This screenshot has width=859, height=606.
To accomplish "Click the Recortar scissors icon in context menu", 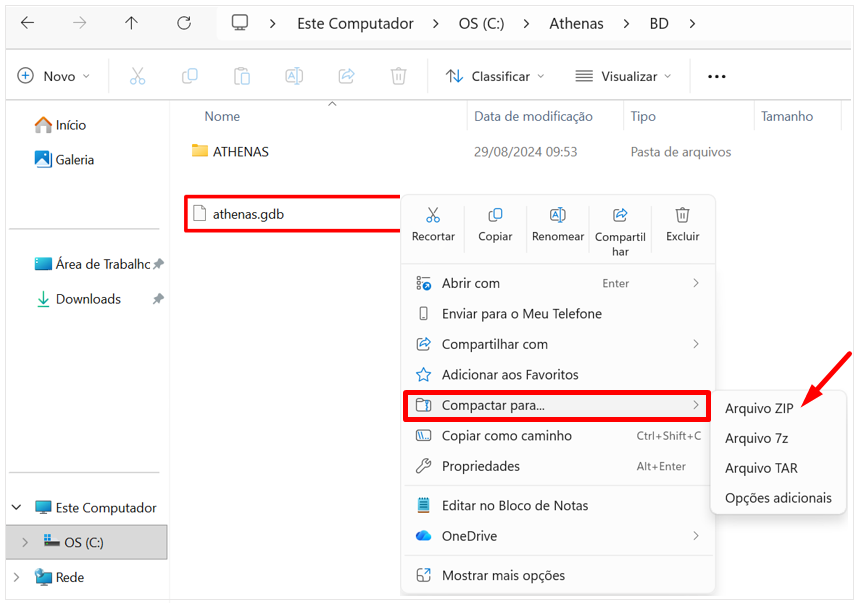I will click(x=433, y=215).
